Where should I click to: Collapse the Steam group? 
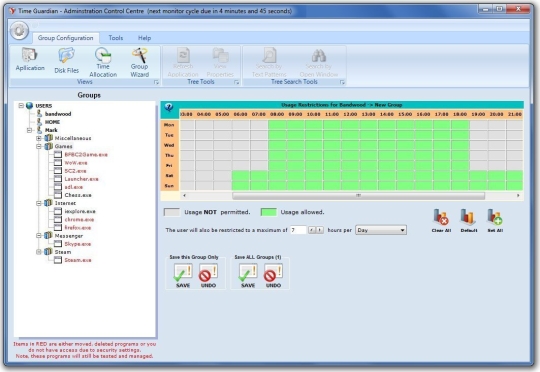[x=39, y=252]
